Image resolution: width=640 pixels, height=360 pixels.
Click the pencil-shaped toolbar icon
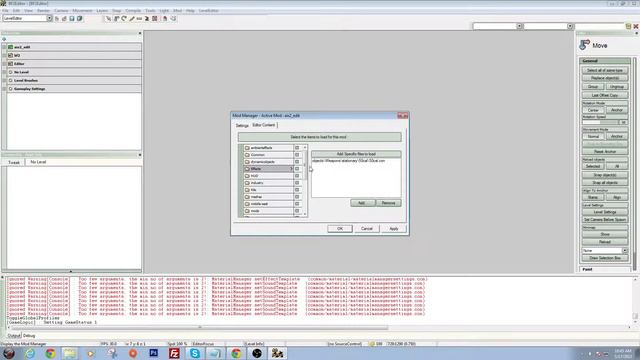pyautogui.click(x=132, y=18)
